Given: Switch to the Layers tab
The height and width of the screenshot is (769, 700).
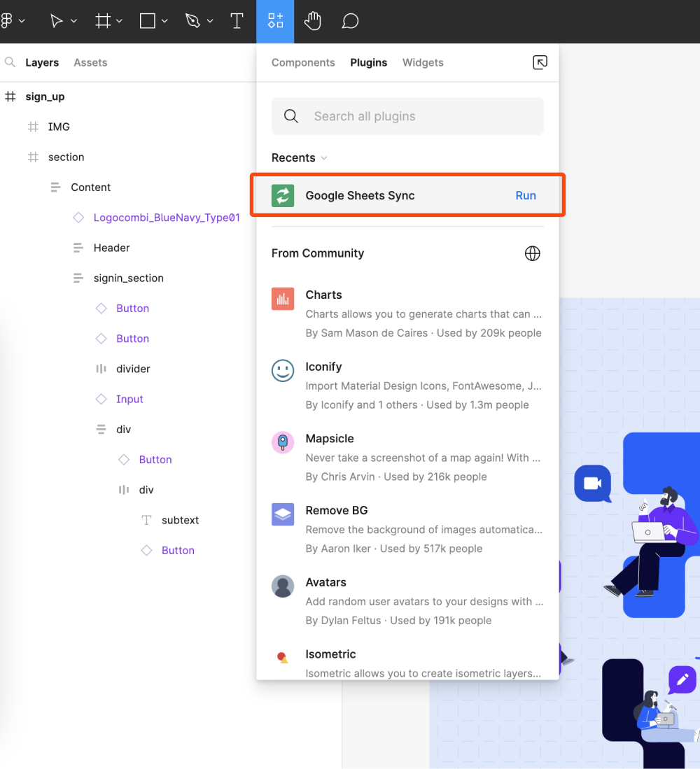Looking at the screenshot, I should coord(42,62).
